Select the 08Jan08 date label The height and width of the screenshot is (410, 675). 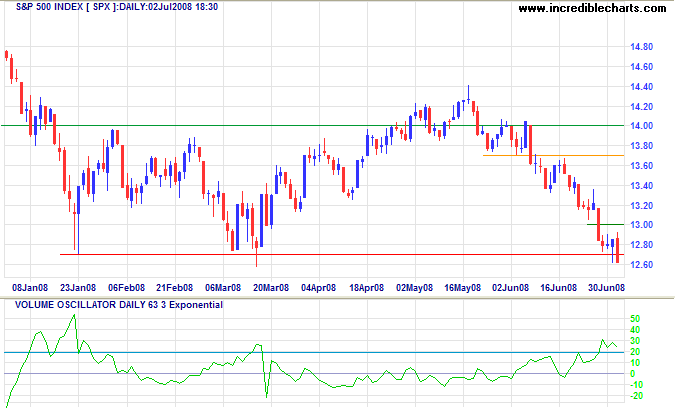30,288
